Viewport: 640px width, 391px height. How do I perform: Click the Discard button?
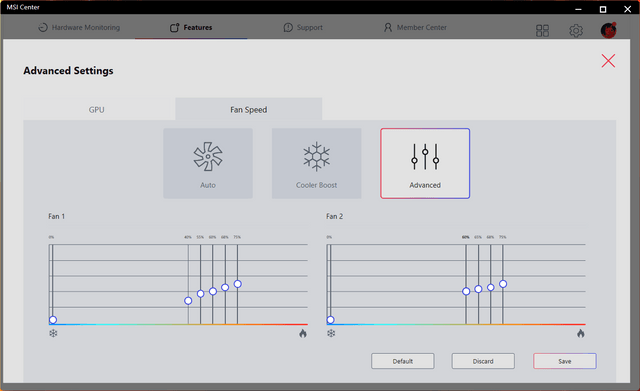click(x=483, y=361)
